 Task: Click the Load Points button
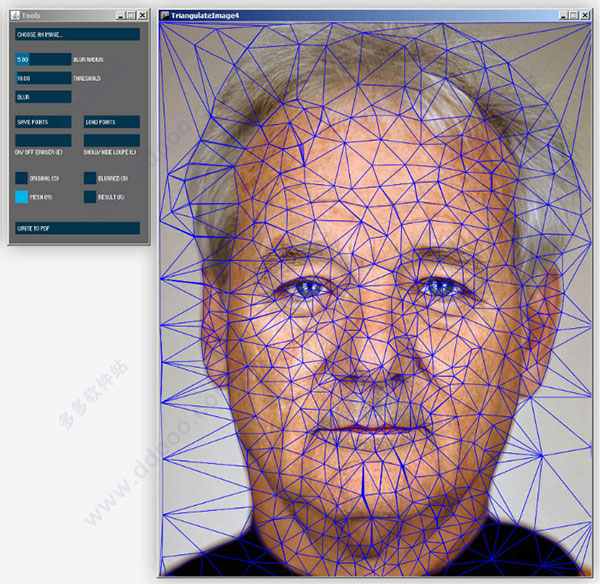coord(112,122)
